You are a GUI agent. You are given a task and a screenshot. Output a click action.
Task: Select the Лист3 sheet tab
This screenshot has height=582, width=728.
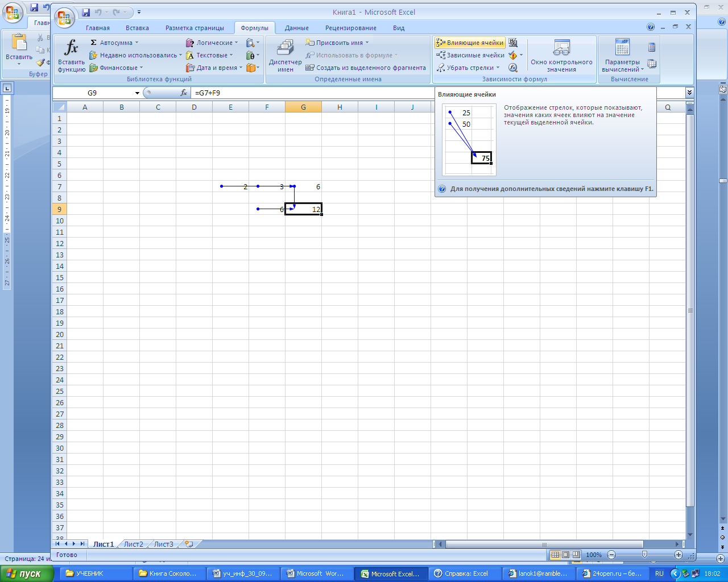point(164,544)
